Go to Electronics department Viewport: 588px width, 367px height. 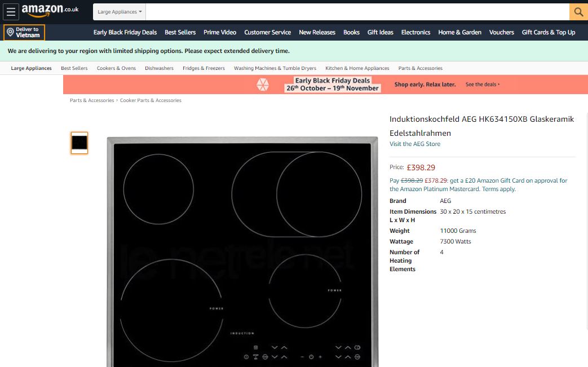pyautogui.click(x=415, y=32)
